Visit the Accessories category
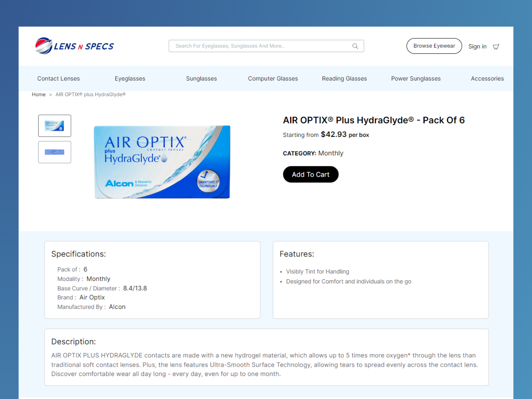The image size is (532, 399). point(487,79)
